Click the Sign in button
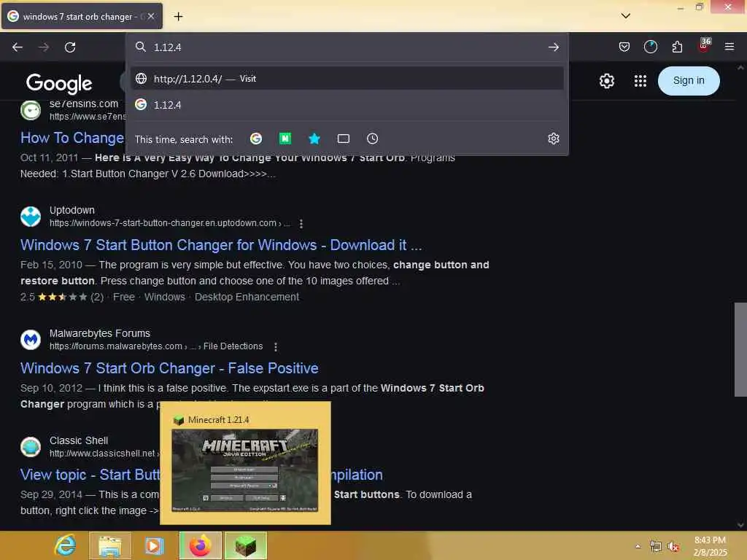 pos(689,81)
